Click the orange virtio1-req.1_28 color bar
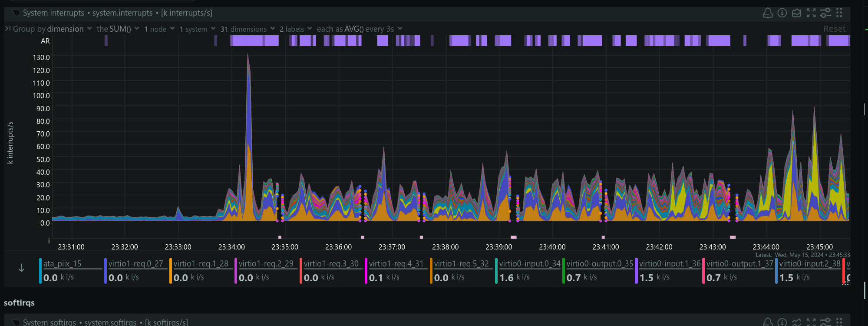The image size is (868, 326). tap(171, 271)
